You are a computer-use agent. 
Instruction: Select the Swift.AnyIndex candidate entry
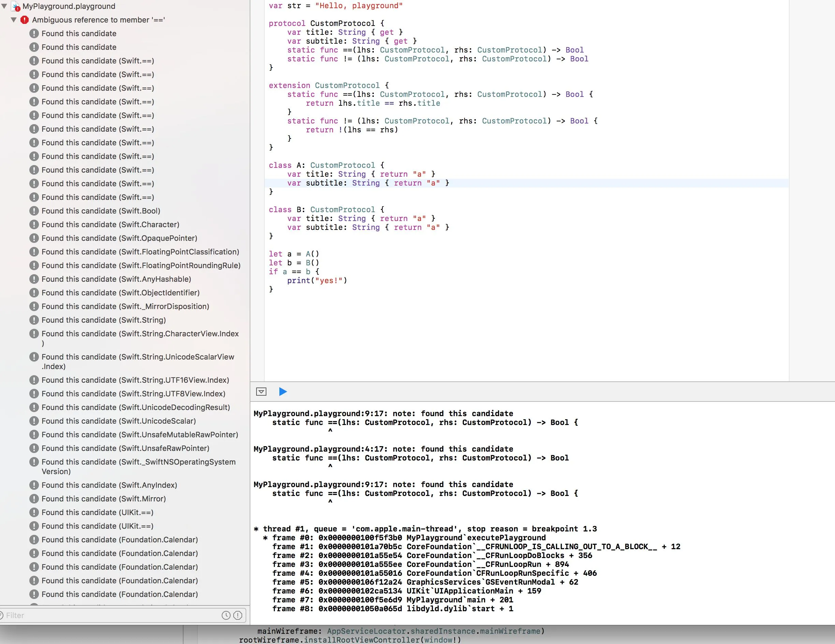[109, 485]
